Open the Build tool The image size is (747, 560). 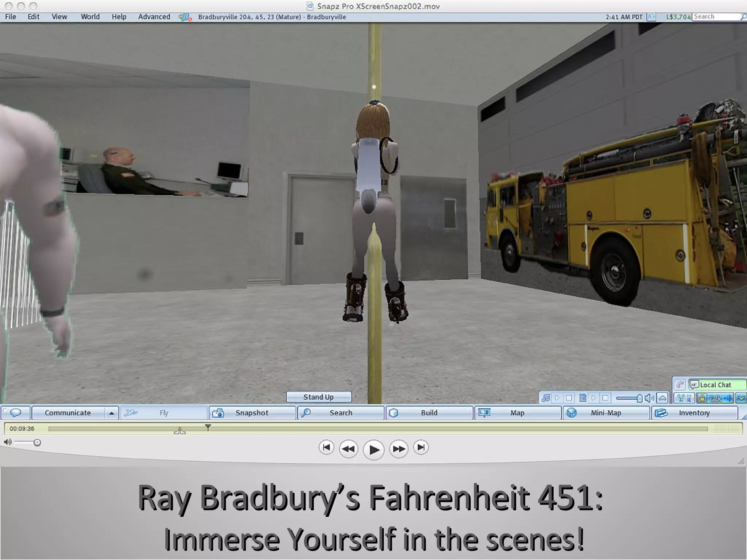point(429,413)
